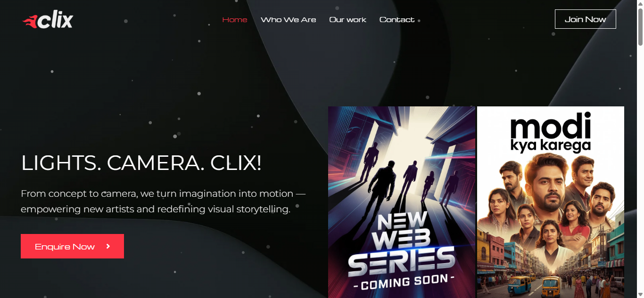Click the page scrollbar thumb
644x298 pixels.
[640, 27]
